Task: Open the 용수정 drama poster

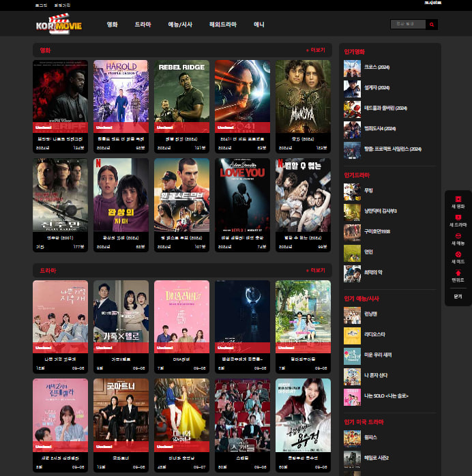Action: click(303, 415)
